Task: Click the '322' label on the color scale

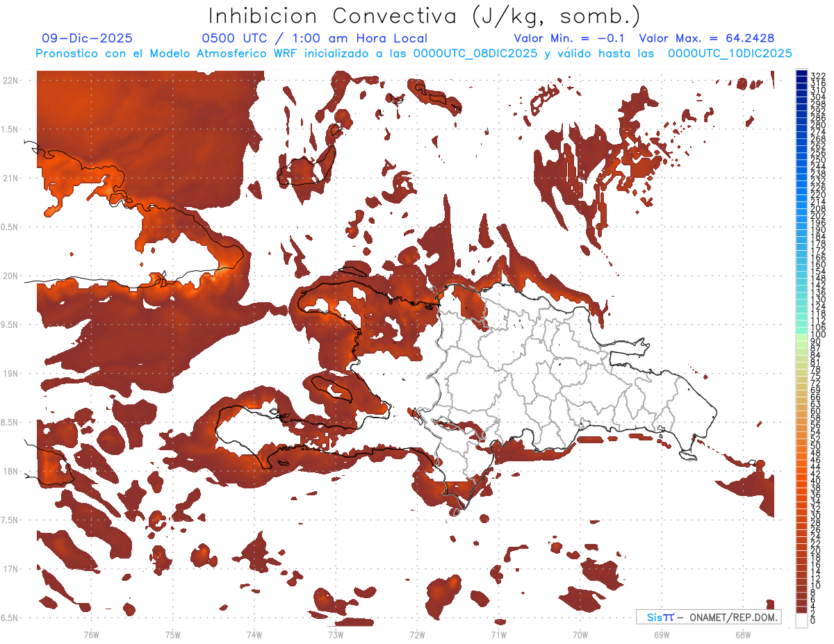Action: coord(818,76)
